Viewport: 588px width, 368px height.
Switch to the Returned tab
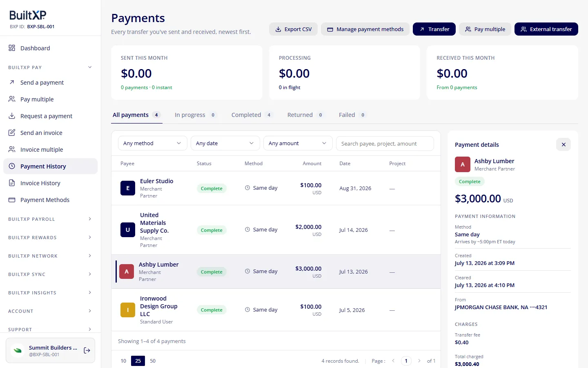305,115
